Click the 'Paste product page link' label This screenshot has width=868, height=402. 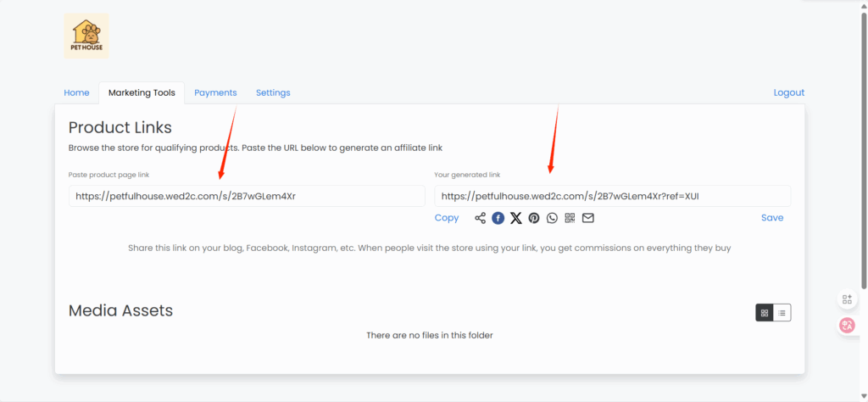pos(109,175)
